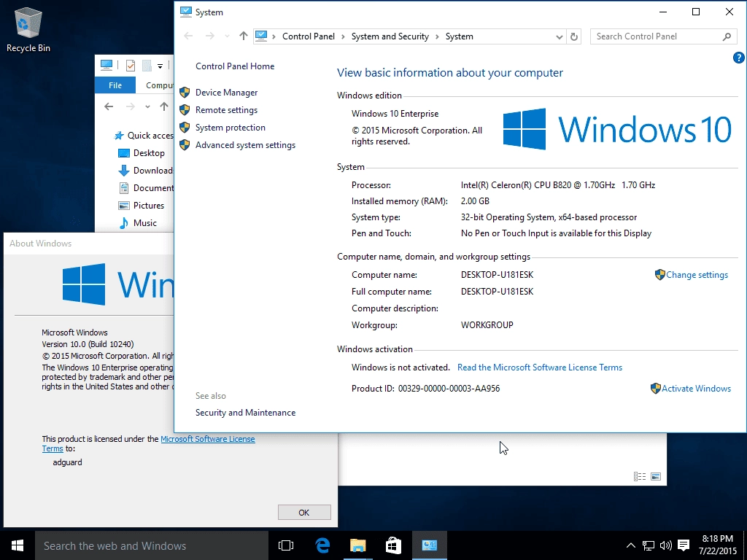Select Music in Explorer navigation pane
Viewport: 747px width, 560px height.
click(137, 223)
